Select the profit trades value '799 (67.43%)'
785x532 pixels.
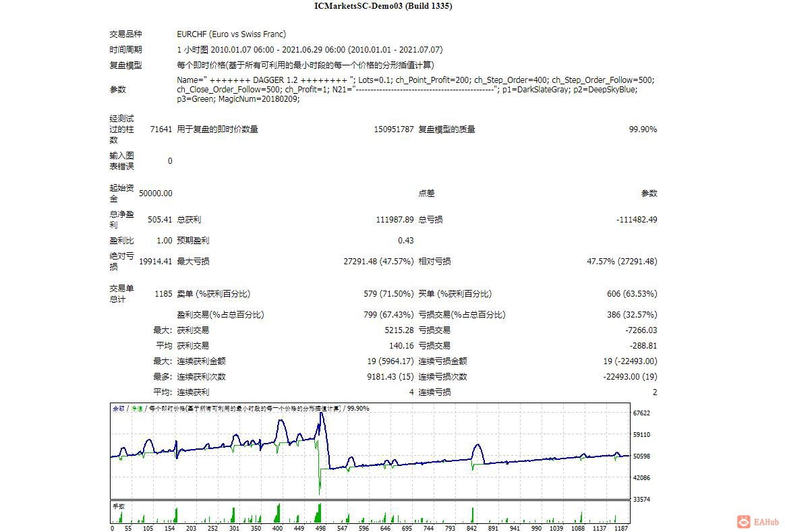click(389, 315)
